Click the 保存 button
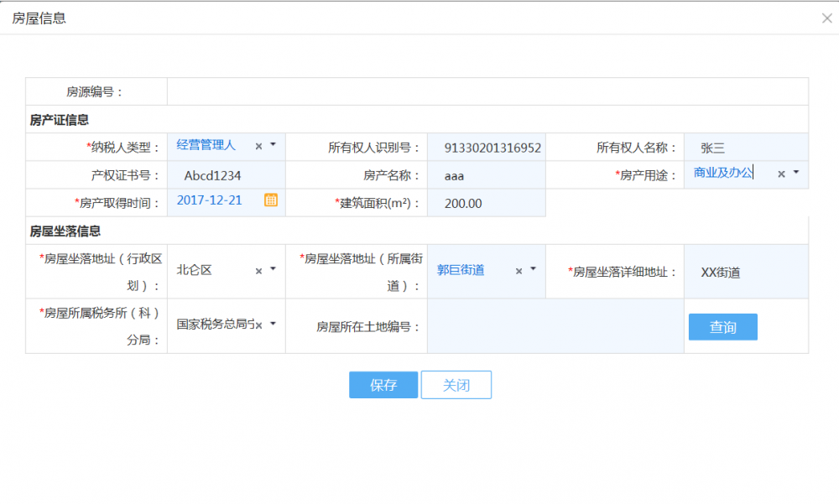Viewport: 839px width, 504px height. pyautogui.click(x=383, y=385)
